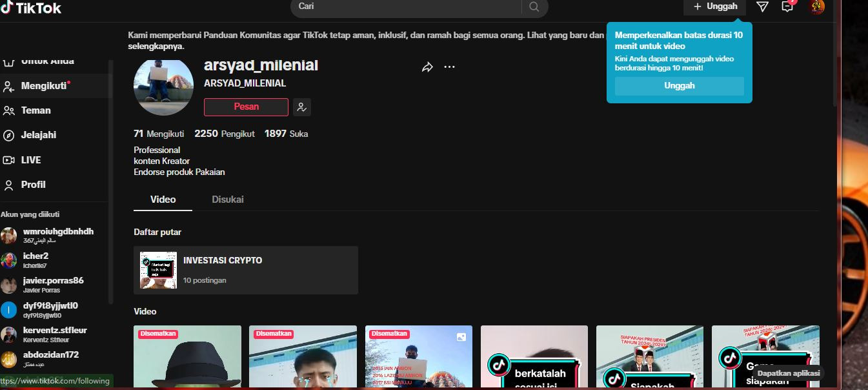Open the inbox notifications icon
The image size is (868, 390).
pos(787,6)
